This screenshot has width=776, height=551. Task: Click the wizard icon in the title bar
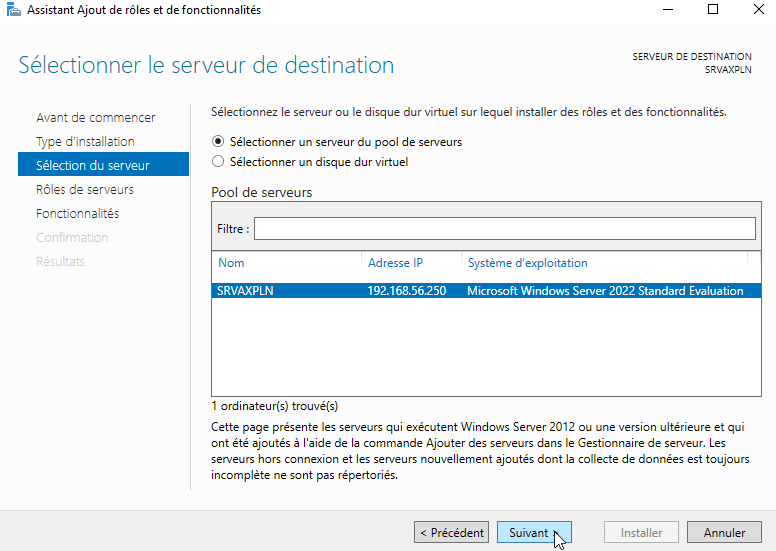pos(13,9)
